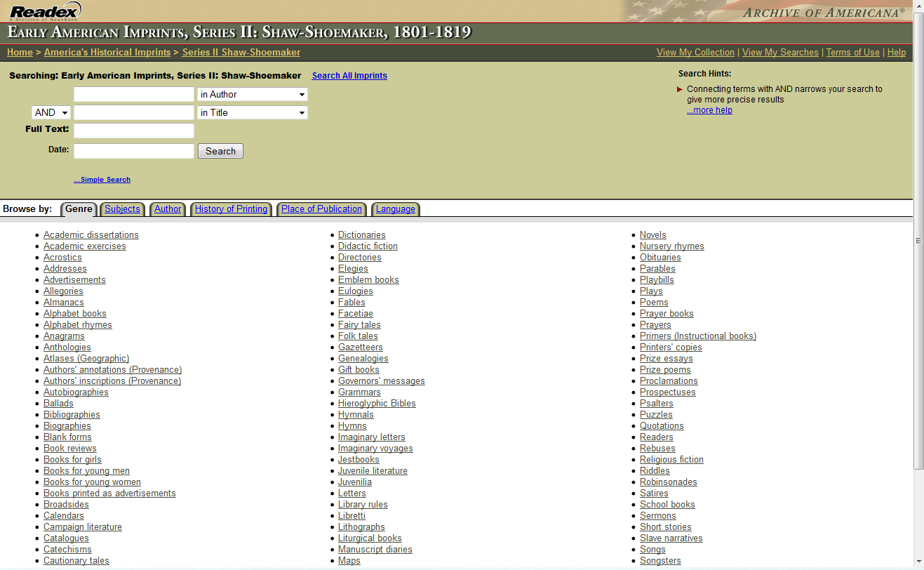Image resolution: width=924 pixels, height=570 pixels.
Task: Open the Ballads genre link
Action: [x=58, y=404]
